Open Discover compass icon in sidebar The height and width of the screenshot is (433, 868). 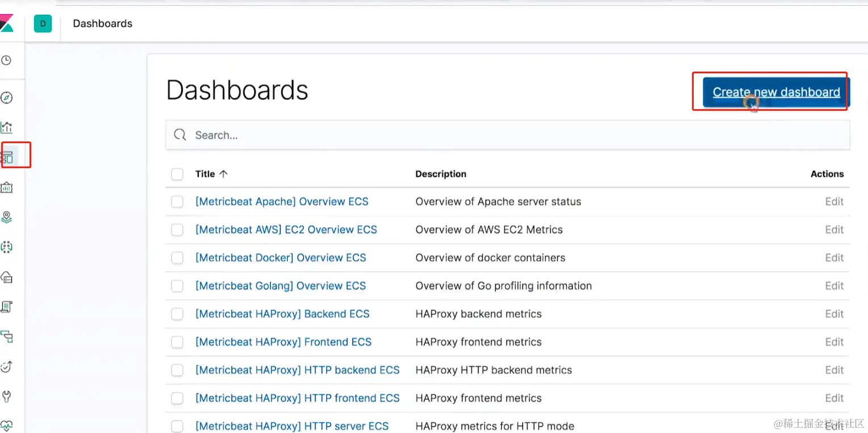click(x=6, y=98)
